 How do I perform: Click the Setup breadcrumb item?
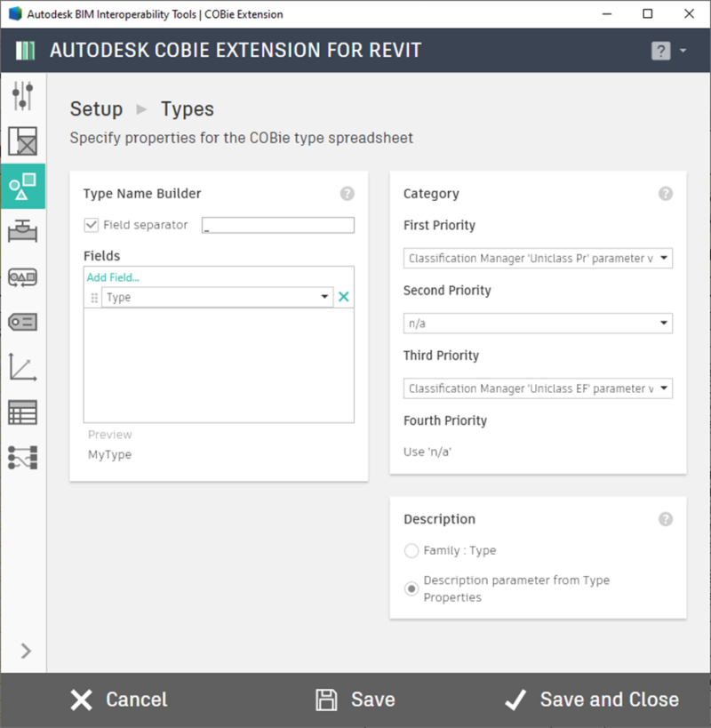[96, 109]
